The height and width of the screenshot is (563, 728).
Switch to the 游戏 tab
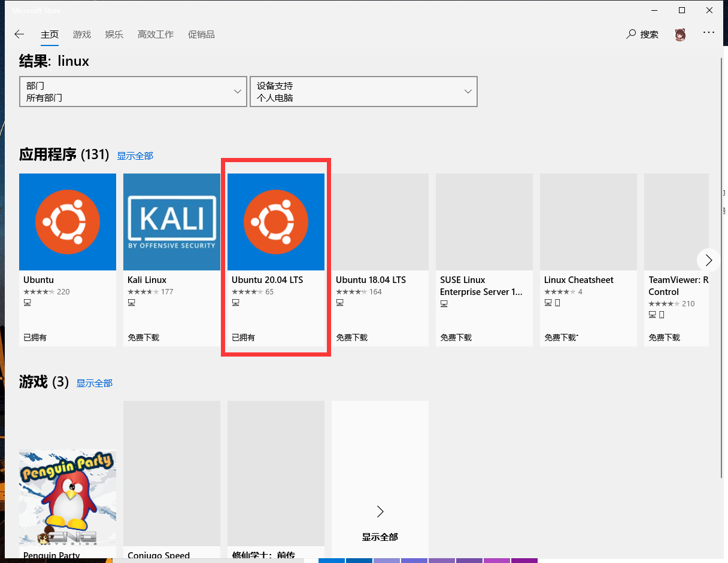82,34
